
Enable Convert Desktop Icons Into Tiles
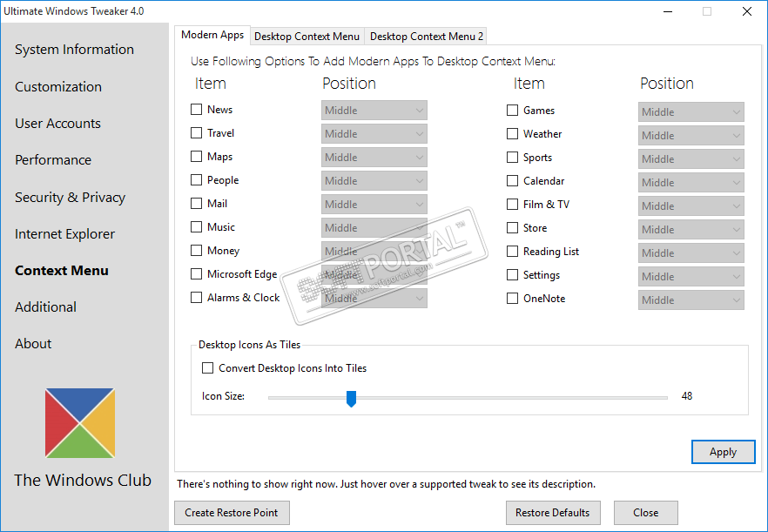pos(207,368)
